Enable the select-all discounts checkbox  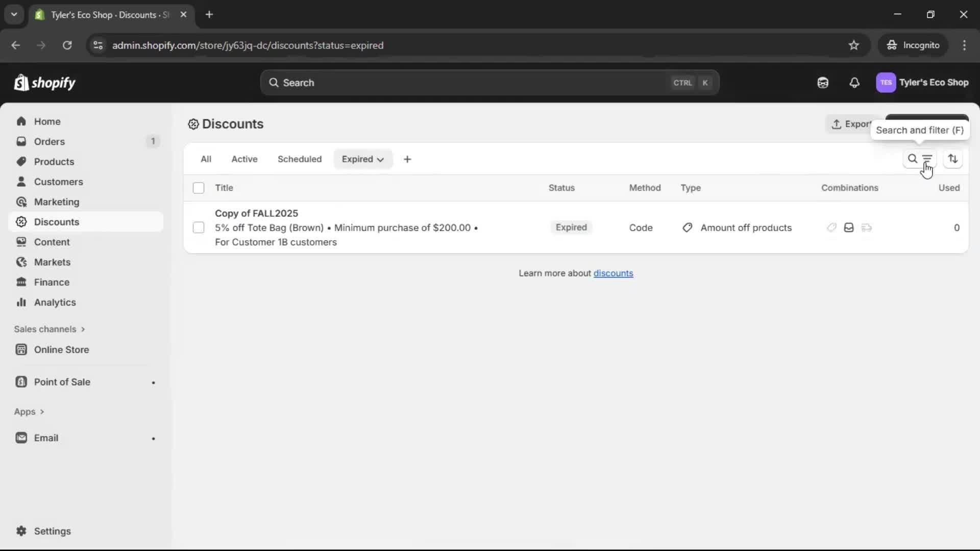[x=199, y=188]
